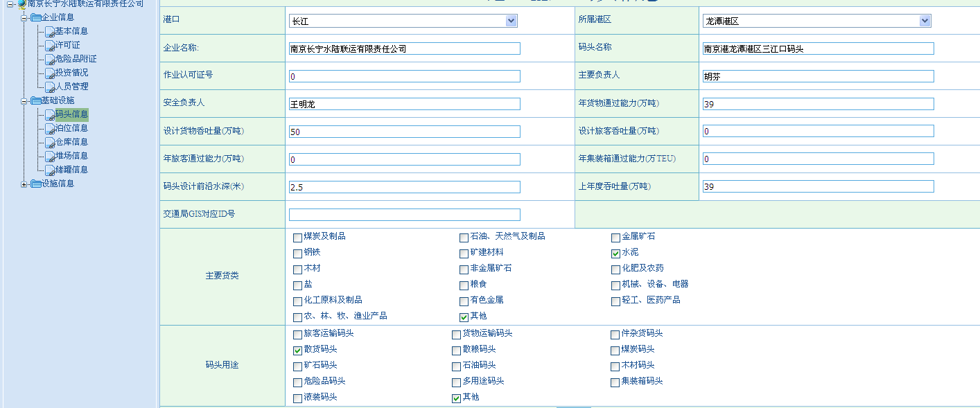Open the 所属港区 dropdown list
980x408 pixels.
tap(925, 21)
